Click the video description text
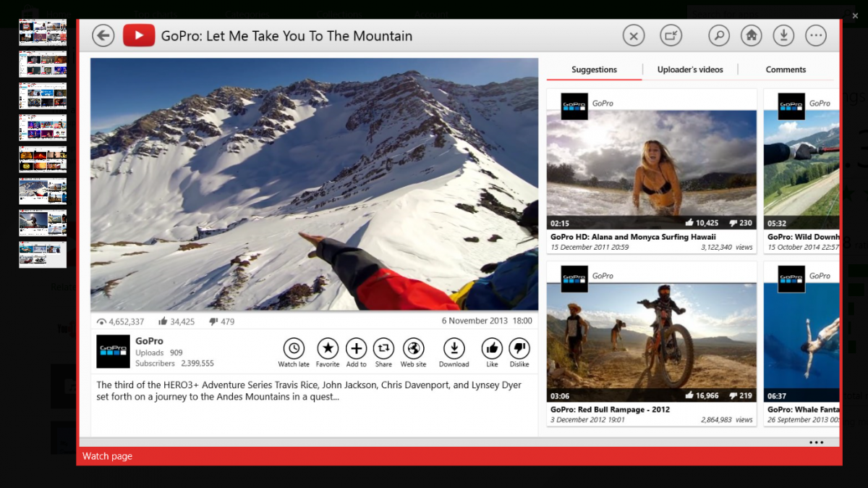Image resolution: width=868 pixels, height=488 pixels. point(309,391)
